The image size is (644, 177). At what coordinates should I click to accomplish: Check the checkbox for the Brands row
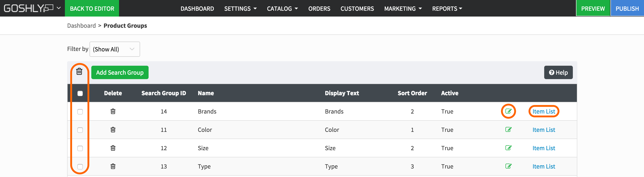pyautogui.click(x=80, y=112)
